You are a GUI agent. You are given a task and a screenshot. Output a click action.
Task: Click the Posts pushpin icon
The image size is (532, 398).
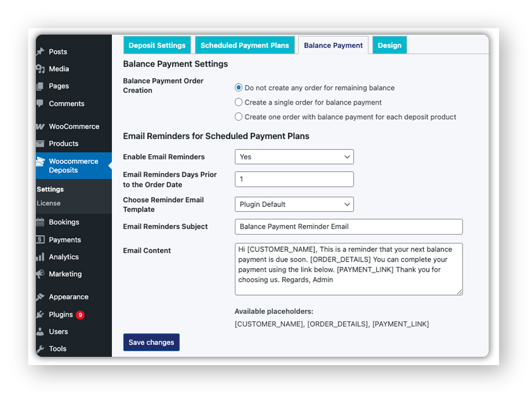tap(41, 52)
